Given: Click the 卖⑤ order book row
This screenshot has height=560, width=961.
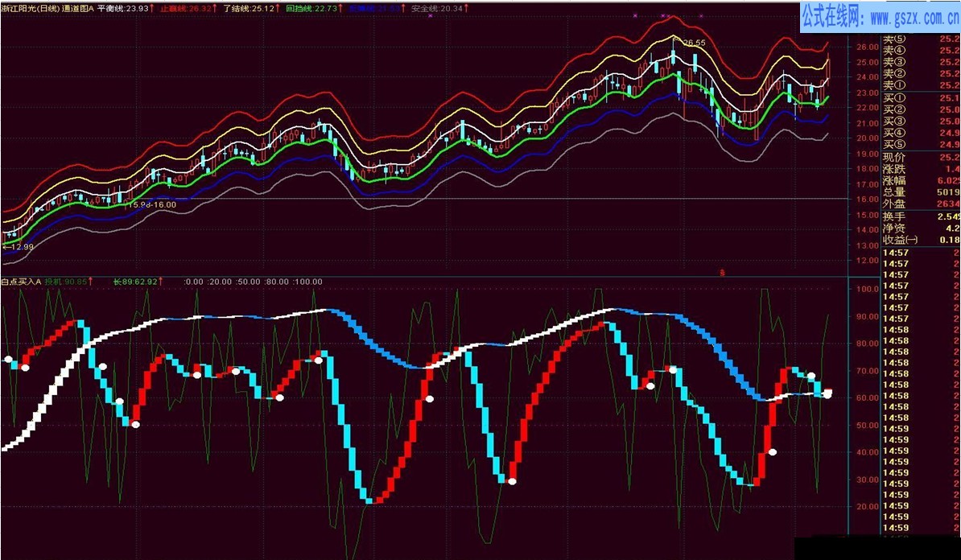Looking at the screenshot, I should (922, 39).
